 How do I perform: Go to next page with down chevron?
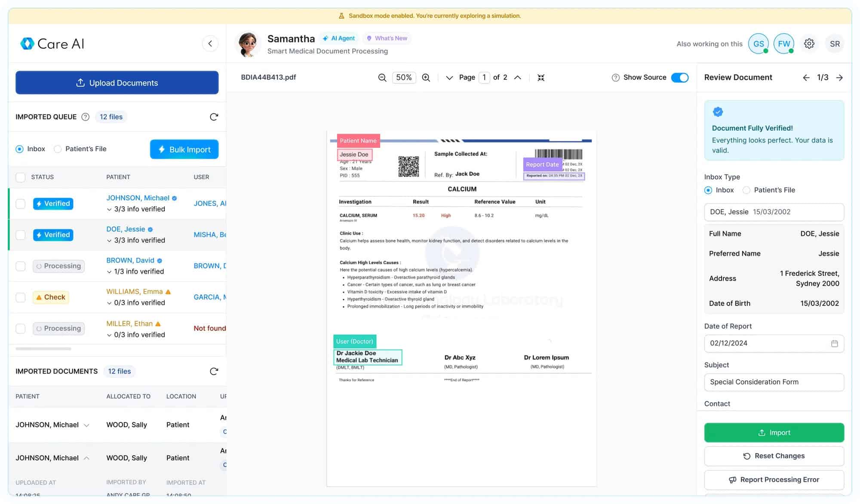(449, 77)
